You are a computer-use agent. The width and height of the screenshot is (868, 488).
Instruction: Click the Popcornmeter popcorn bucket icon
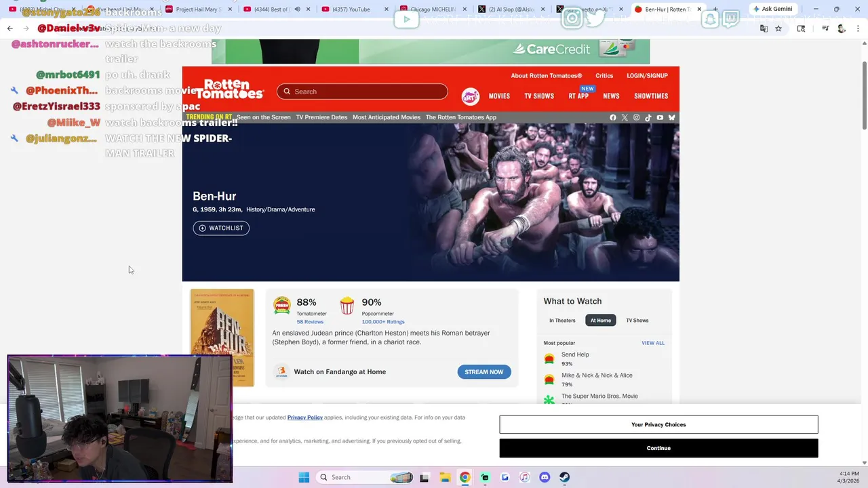pos(347,306)
